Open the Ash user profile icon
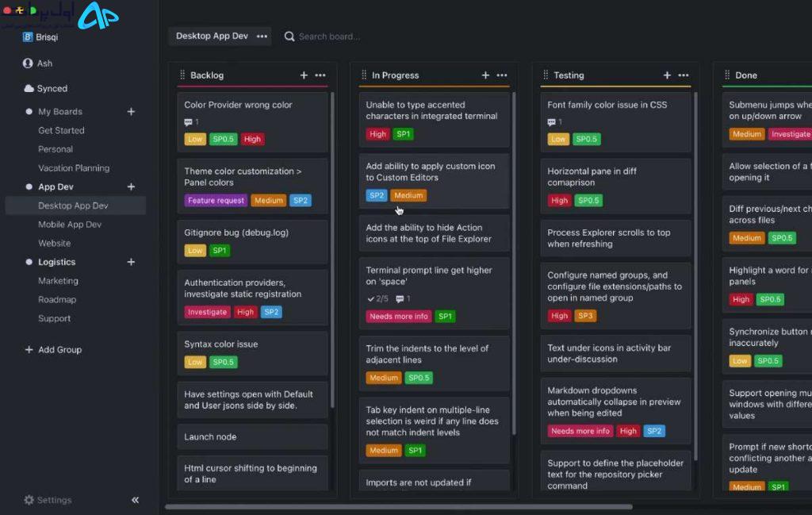812x515 pixels. pyautogui.click(x=28, y=63)
